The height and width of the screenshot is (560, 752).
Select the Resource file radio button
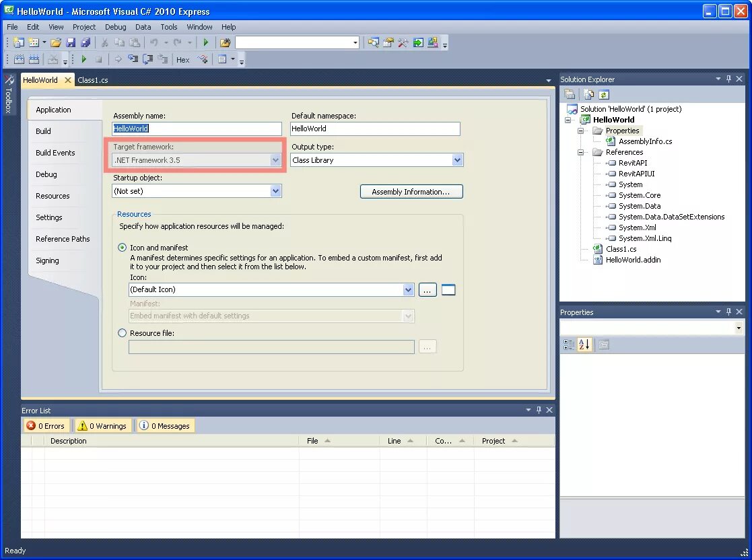pyautogui.click(x=123, y=332)
